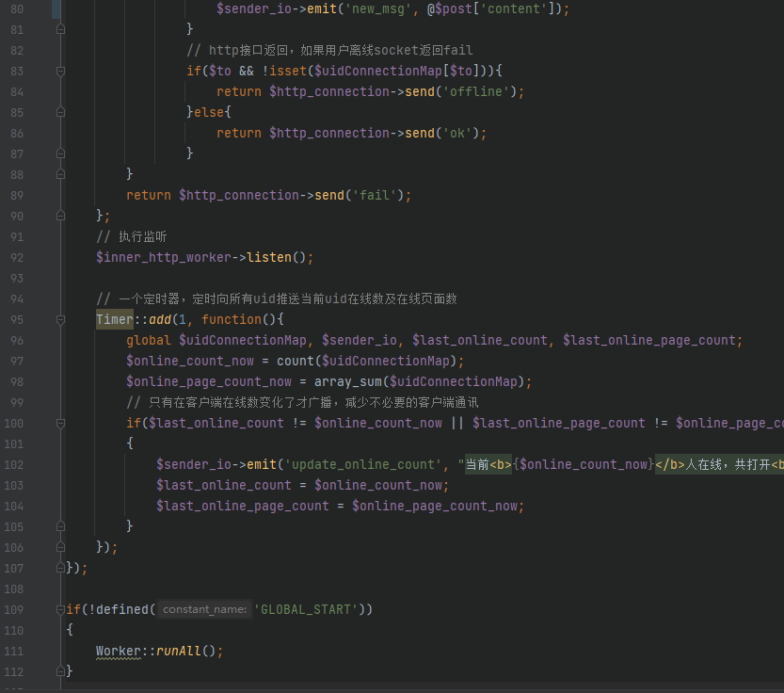Click else keyword on line 85
Viewport: 784px width, 693px height.
pos(209,112)
